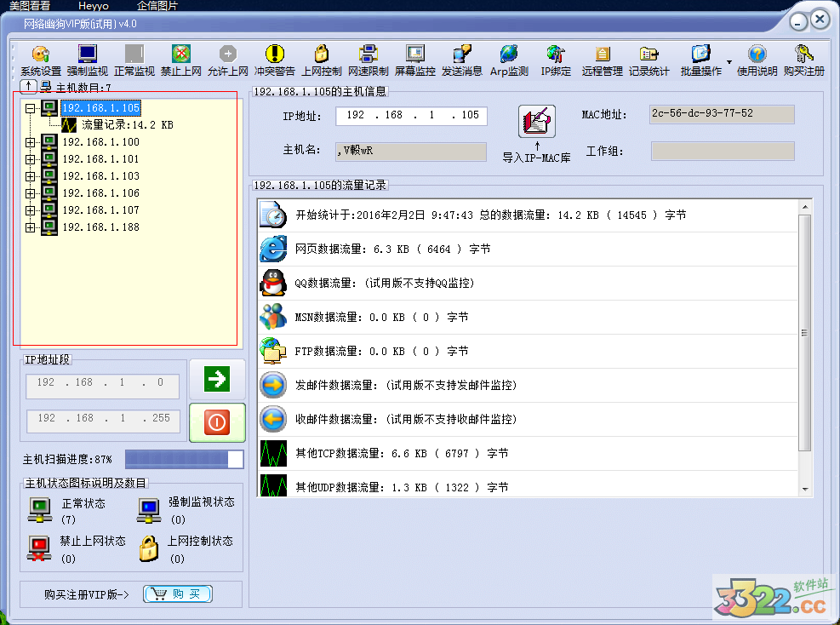Open 记录统计 record statistics tool
The width and height of the screenshot is (840, 625).
(x=649, y=60)
